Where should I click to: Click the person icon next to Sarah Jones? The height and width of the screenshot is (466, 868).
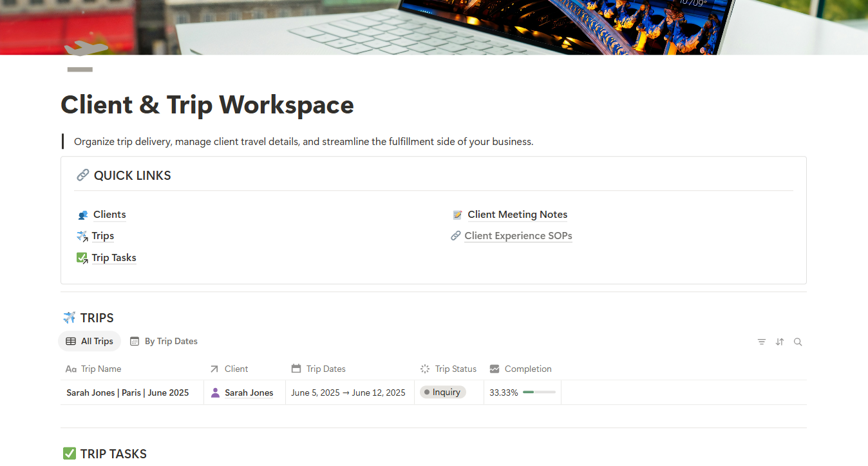[x=215, y=393]
